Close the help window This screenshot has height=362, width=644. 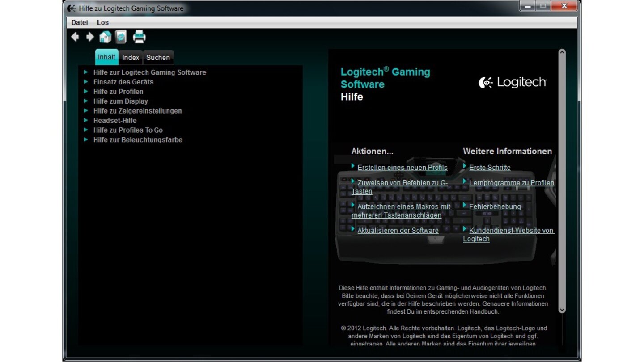564,6
